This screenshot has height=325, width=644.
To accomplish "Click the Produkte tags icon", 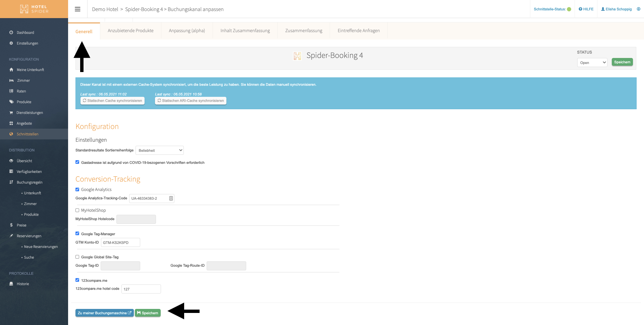I will (11, 102).
